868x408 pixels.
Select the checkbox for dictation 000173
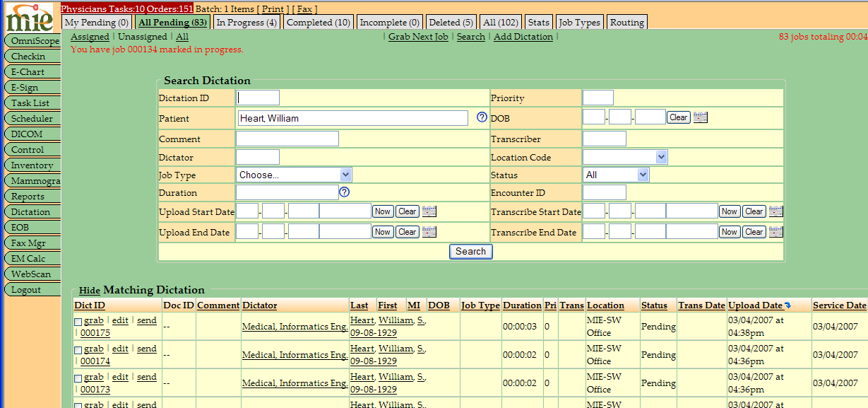point(78,378)
